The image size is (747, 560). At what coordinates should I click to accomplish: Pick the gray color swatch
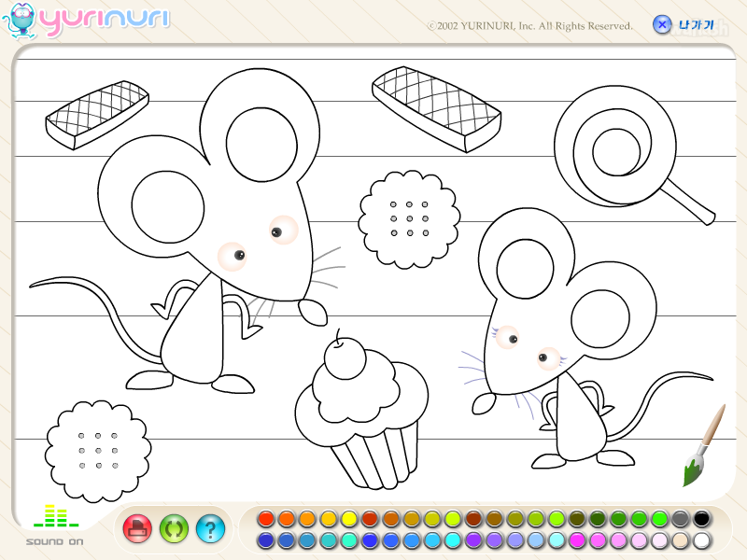[680, 519]
